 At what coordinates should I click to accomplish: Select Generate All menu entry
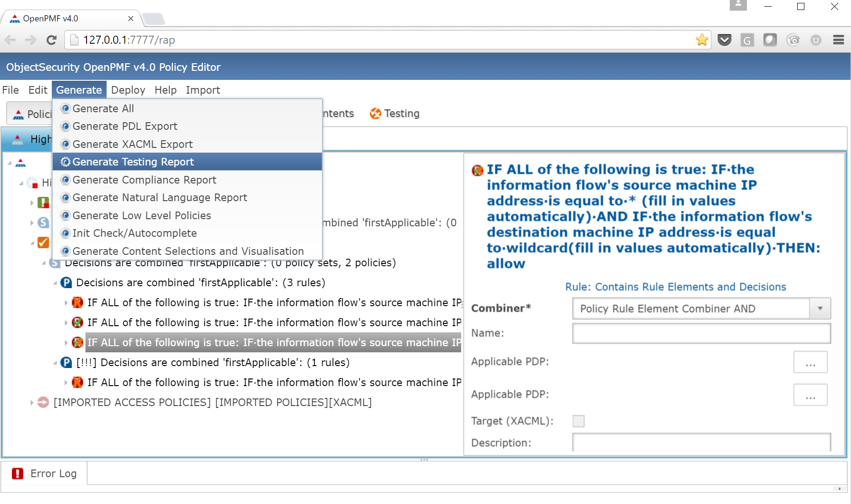click(x=187, y=108)
